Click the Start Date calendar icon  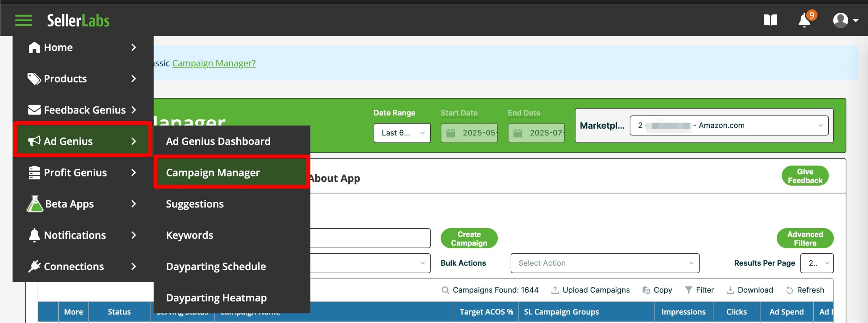click(451, 133)
